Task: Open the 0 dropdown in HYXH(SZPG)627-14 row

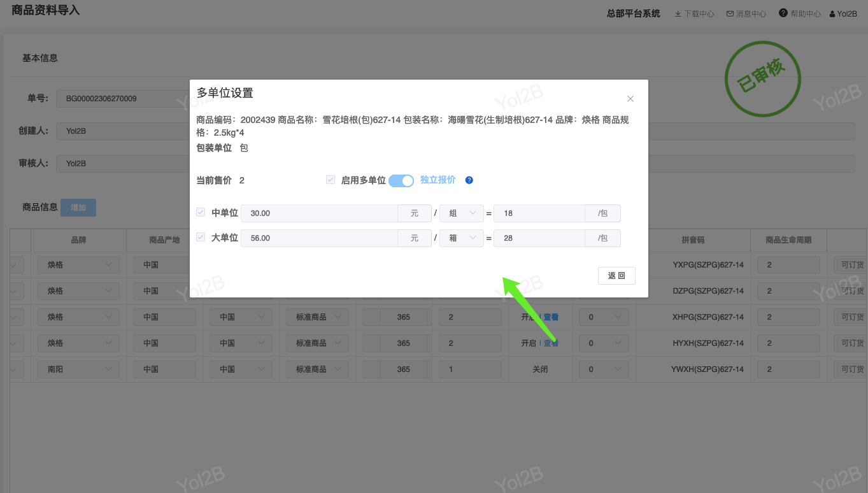Action: [604, 343]
